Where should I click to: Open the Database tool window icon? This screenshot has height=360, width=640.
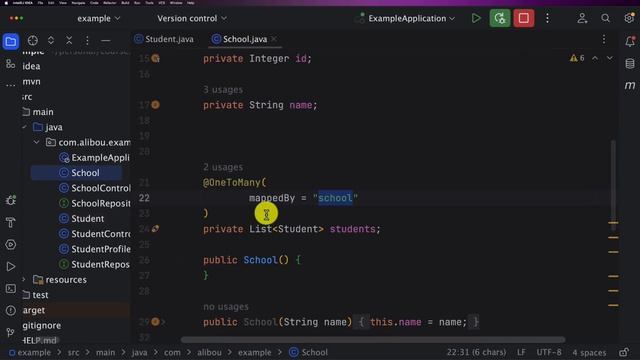[630, 64]
